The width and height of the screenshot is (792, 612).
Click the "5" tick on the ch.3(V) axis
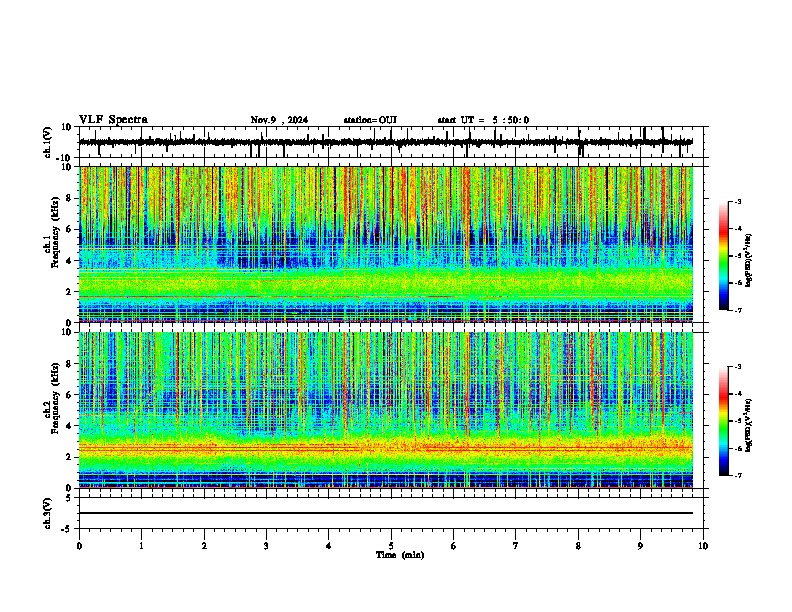pyautogui.click(x=69, y=498)
